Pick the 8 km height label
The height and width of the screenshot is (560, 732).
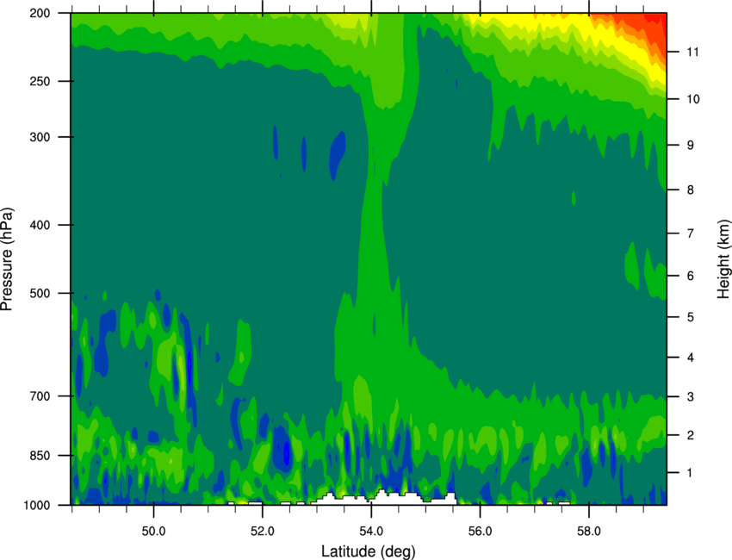pyautogui.click(x=691, y=190)
